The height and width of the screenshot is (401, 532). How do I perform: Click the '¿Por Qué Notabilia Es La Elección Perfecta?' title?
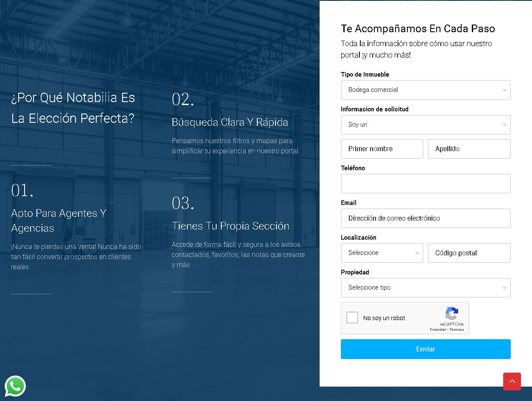73,108
